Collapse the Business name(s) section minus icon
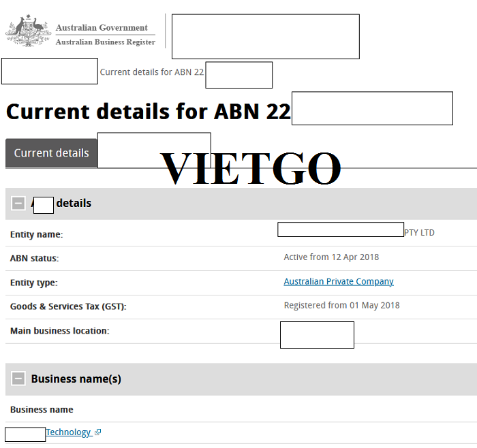Image resolution: width=477 pixels, height=448 pixels. 18,379
